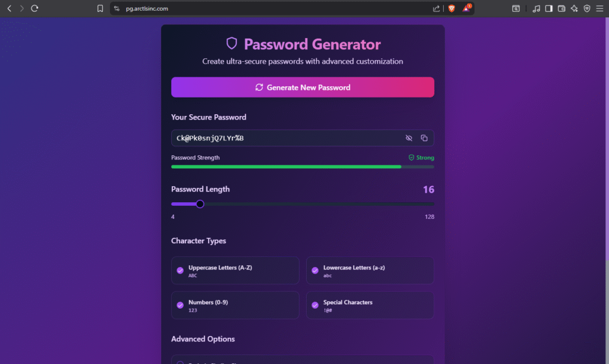Share this page via the share icon
The height and width of the screenshot is (364, 609).
coord(437,8)
